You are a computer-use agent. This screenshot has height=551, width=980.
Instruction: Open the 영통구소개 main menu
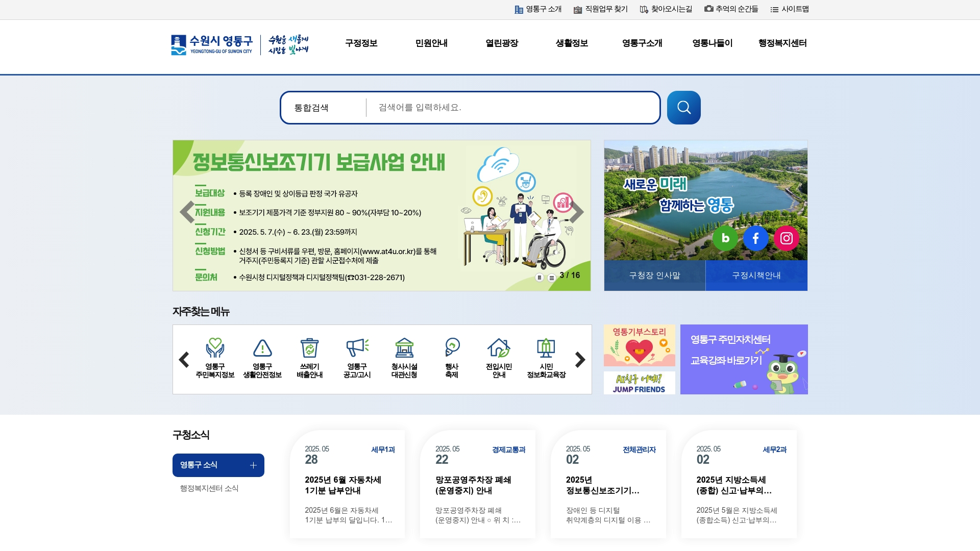642,43
